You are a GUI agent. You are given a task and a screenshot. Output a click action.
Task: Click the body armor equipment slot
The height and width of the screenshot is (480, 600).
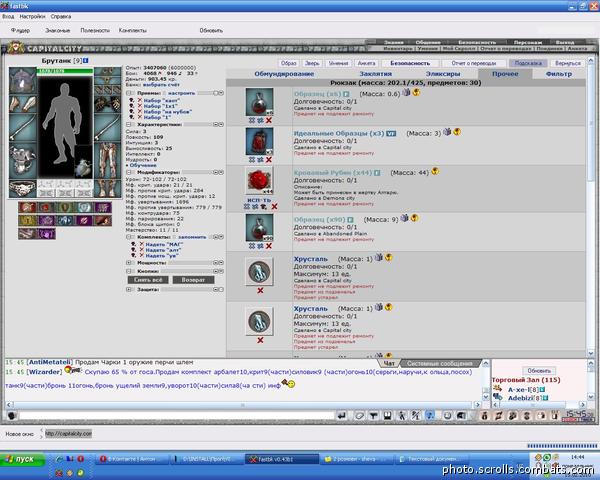(23, 161)
